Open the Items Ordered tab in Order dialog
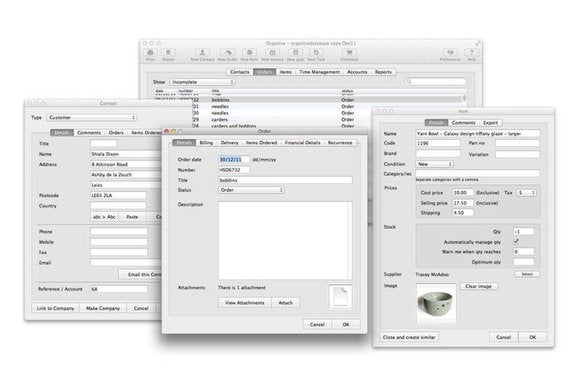Screen dimensions: 580x388 [x=261, y=143]
